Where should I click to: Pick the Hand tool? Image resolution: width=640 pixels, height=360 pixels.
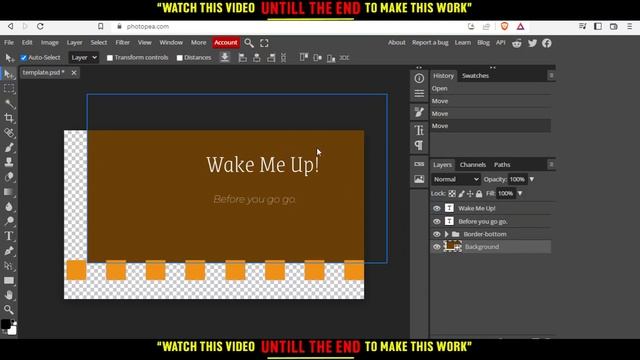[9, 295]
